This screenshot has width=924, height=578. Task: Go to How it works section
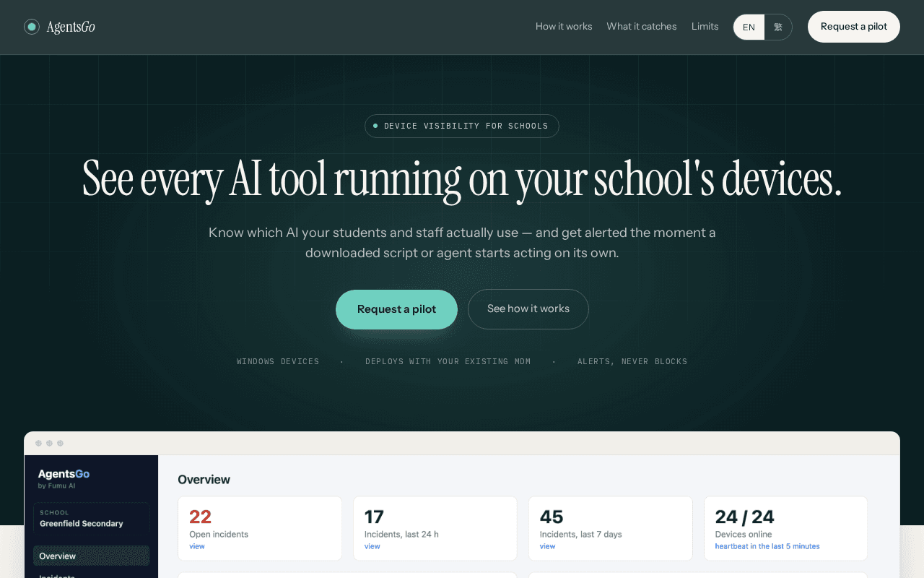click(x=564, y=27)
